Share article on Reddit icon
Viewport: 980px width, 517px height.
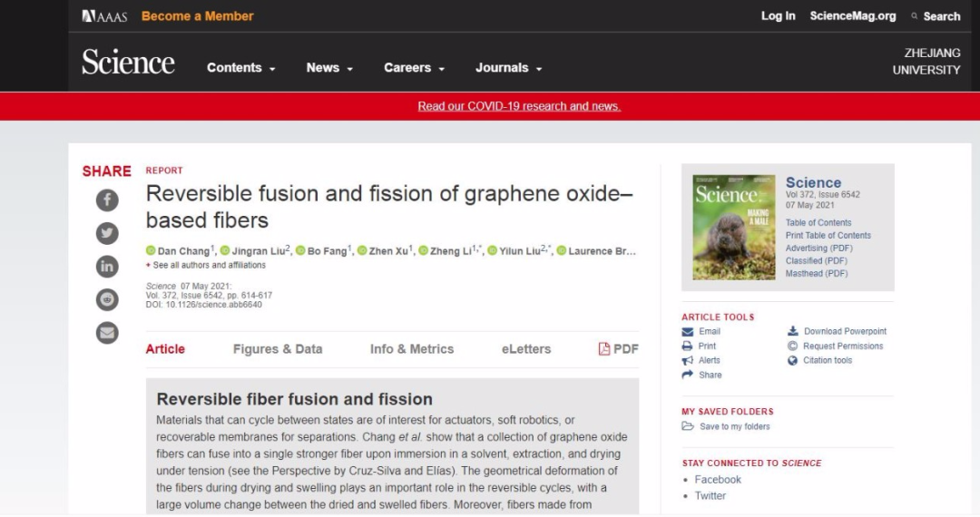tap(107, 299)
